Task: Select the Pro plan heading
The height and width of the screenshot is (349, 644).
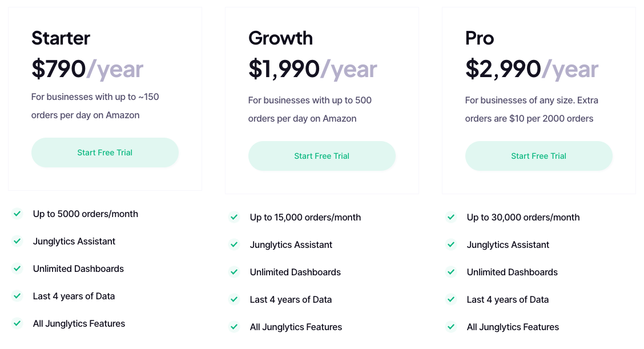Action: point(480,38)
